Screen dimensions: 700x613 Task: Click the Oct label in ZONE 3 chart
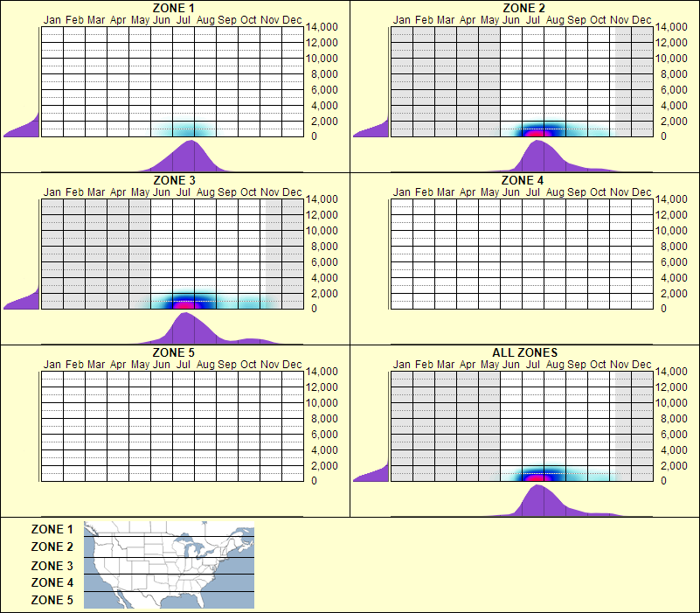pos(250,192)
